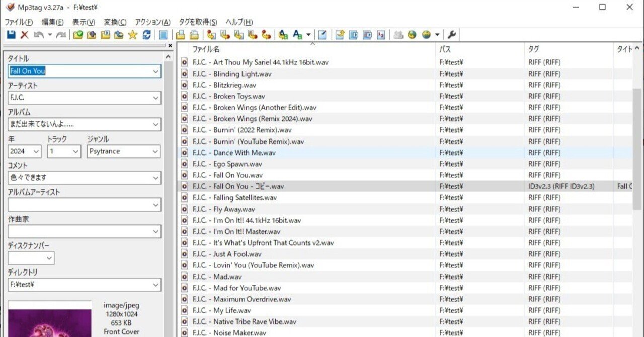The image size is (644, 337).
Task: Click the export icon with yellow arrow
Action: 340,35
